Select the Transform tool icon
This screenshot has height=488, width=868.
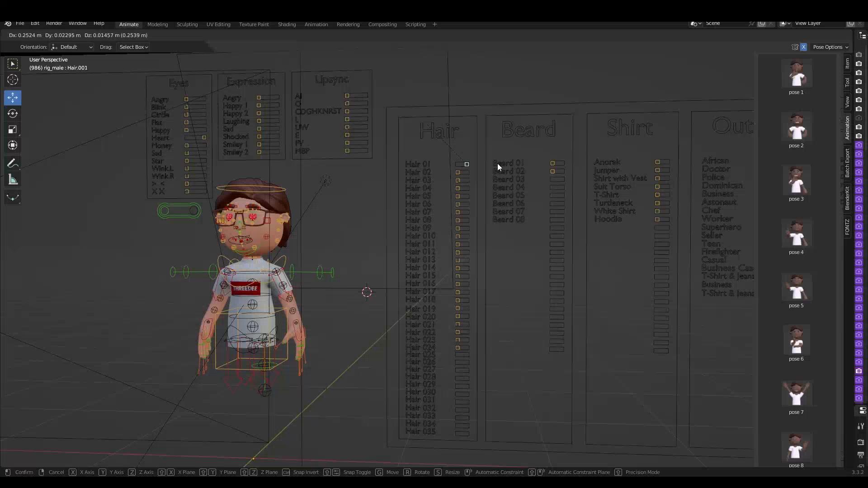pyautogui.click(x=13, y=145)
